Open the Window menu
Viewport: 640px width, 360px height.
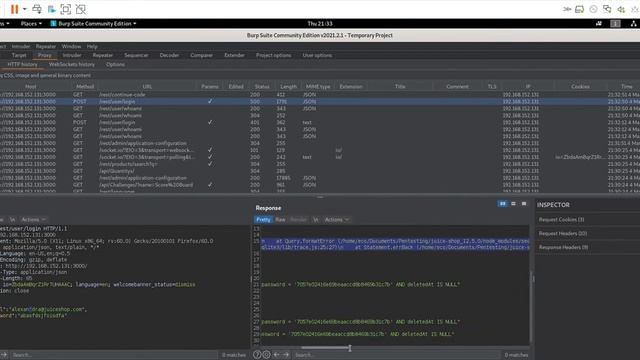tap(71, 47)
